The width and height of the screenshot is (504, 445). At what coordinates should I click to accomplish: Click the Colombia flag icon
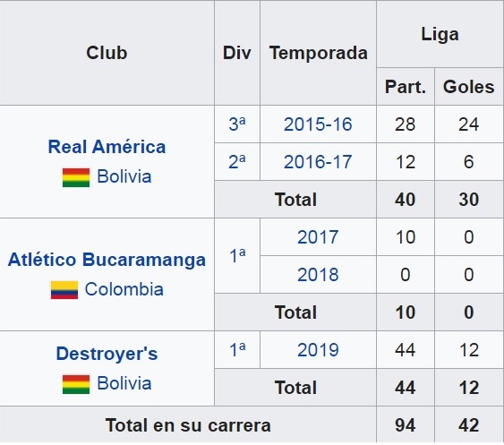click(64, 290)
